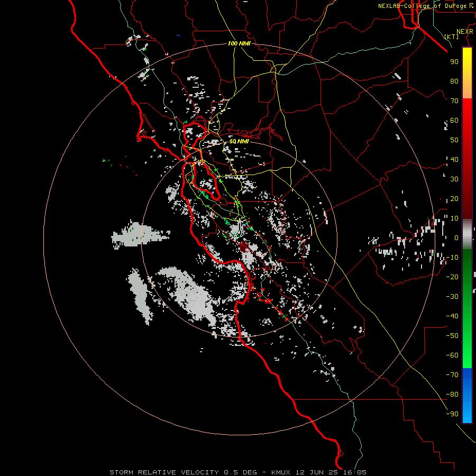
Task: Click the positive 20 scale value
Action: tap(454, 198)
